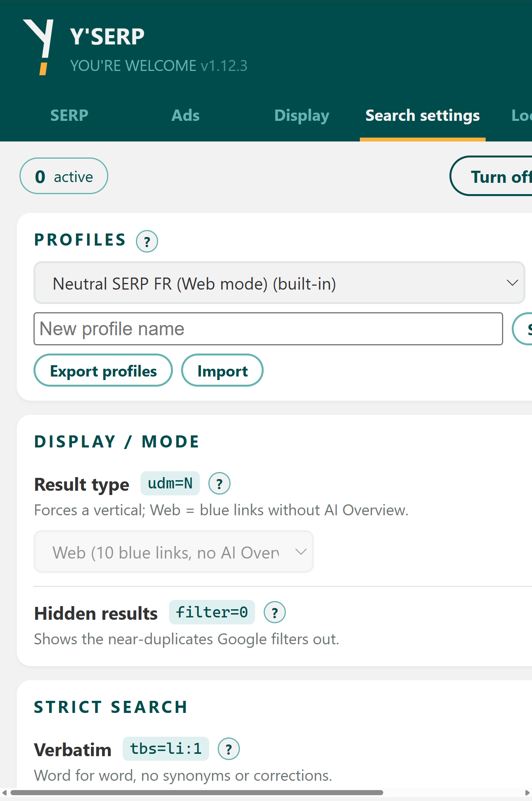Click the DISPLAY / MODE heading
Image resolution: width=532 pixels, height=801 pixels.
pyautogui.click(x=117, y=442)
